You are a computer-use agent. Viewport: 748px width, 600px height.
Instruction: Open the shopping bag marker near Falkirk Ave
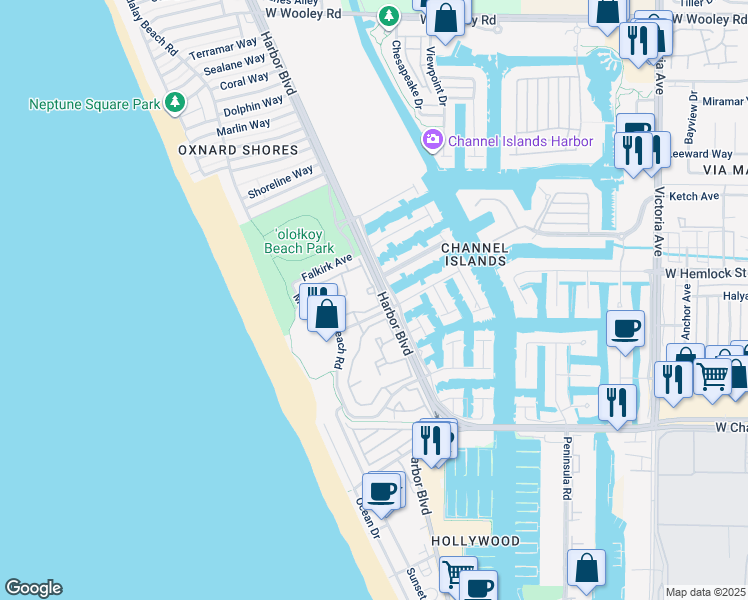[x=326, y=314]
